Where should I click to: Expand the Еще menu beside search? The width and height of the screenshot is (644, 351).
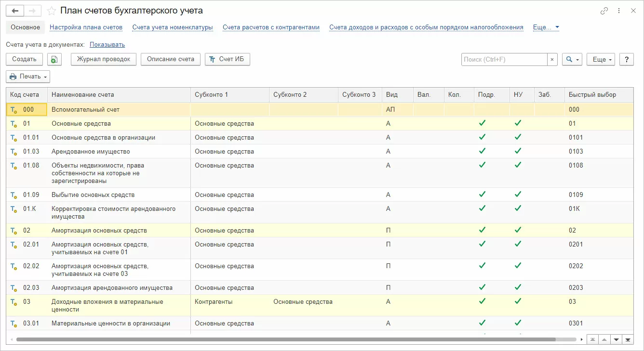603,59
